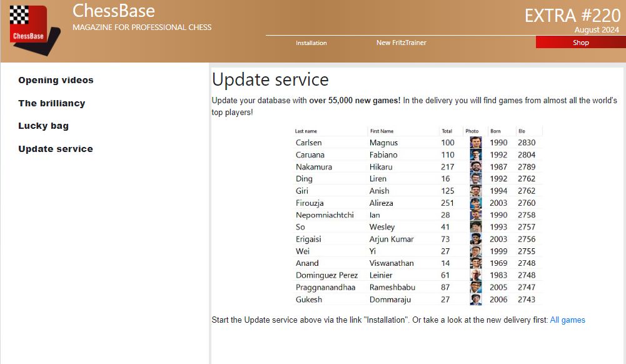Click Fabiano Caruana's photo thumbnail

pyautogui.click(x=475, y=154)
